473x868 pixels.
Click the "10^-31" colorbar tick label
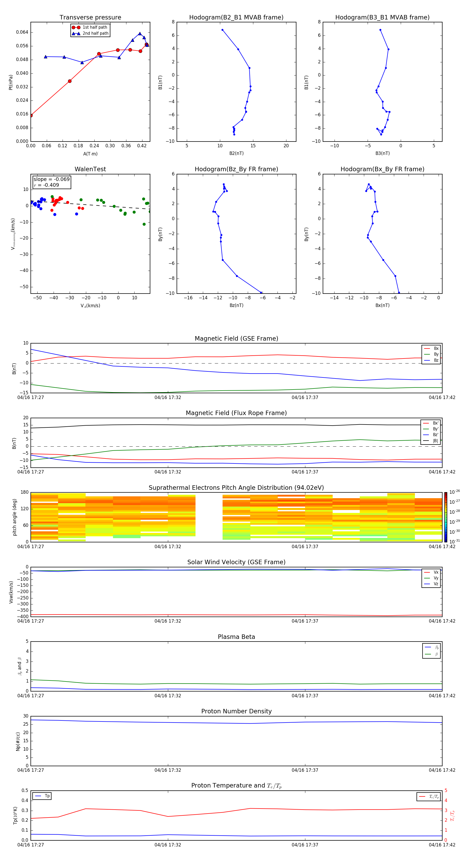pos(455,542)
